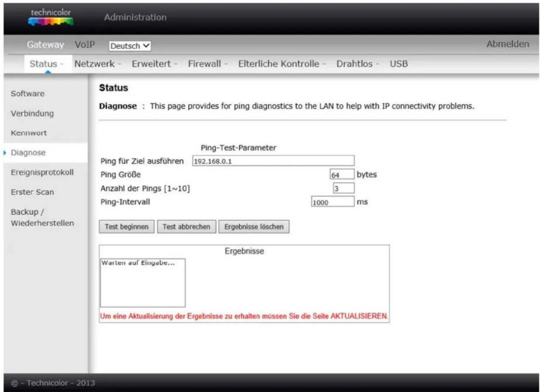The image size is (540, 392).
Task: Click the Test abbrechen button
Action: pyautogui.click(x=186, y=227)
